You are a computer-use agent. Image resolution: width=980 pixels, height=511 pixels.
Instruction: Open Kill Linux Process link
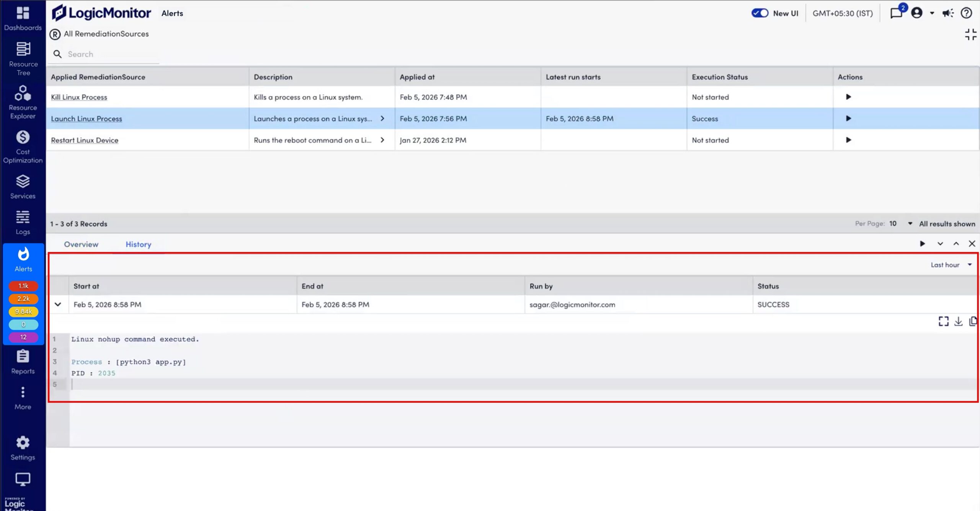[x=79, y=97]
